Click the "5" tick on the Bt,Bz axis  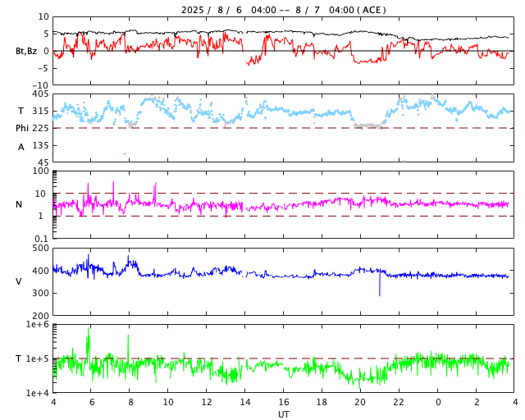46,34
